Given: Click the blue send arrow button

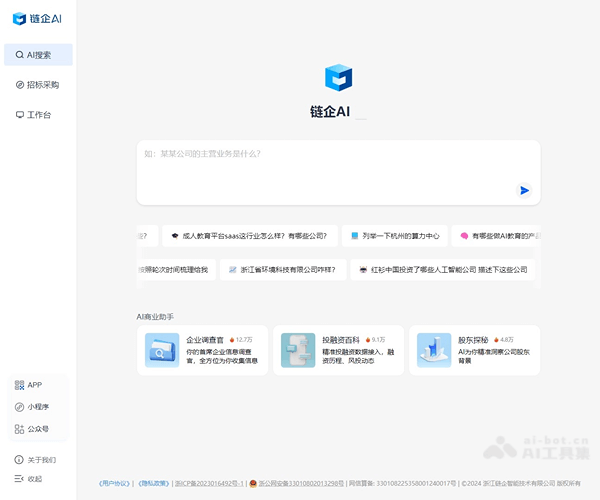Looking at the screenshot, I should tap(524, 190).
